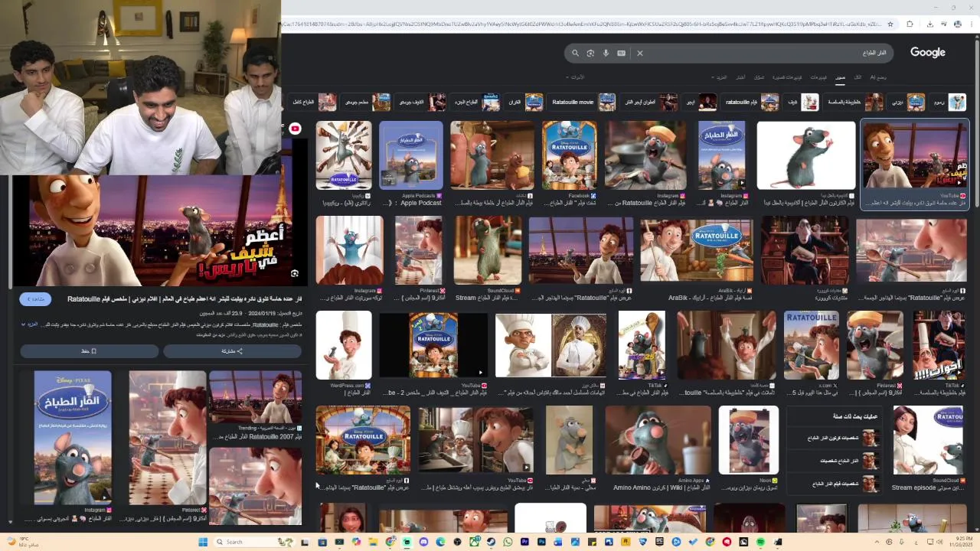Open the white-background Remy rat image result
The height and width of the screenshot is (551, 980).
(x=806, y=155)
